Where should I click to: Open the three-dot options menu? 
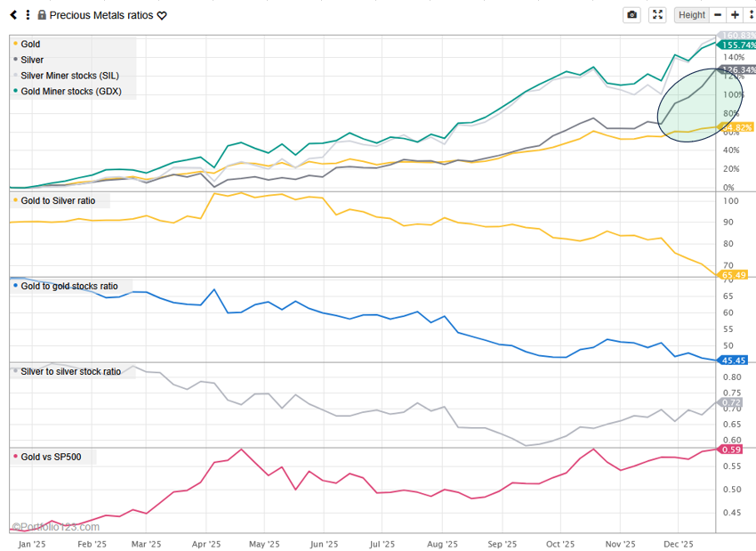(x=28, y=15)
